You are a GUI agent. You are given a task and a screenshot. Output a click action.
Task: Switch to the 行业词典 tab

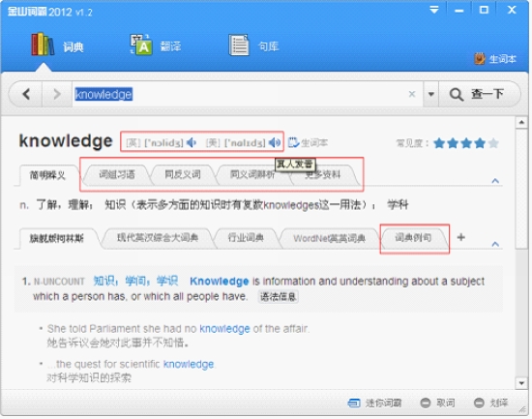(x=246, y=238)
